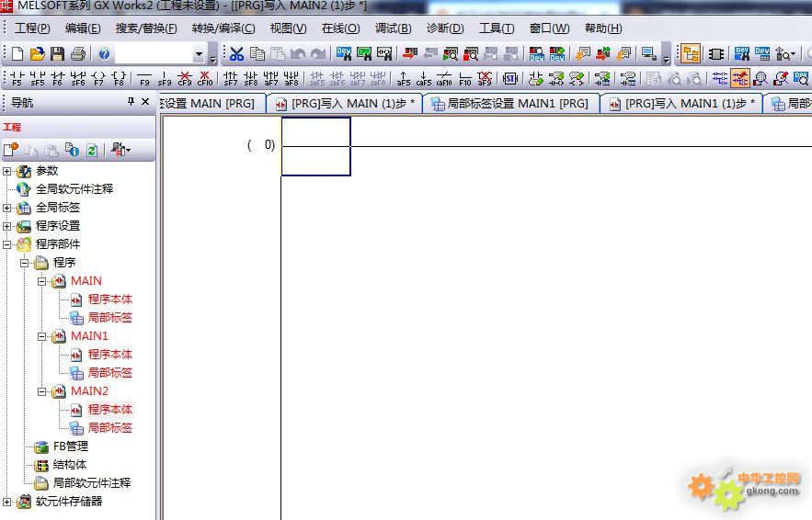The image size is (812, 520).
Task: Select 全局软元件注释 in tree
Action: coord(74,189)
